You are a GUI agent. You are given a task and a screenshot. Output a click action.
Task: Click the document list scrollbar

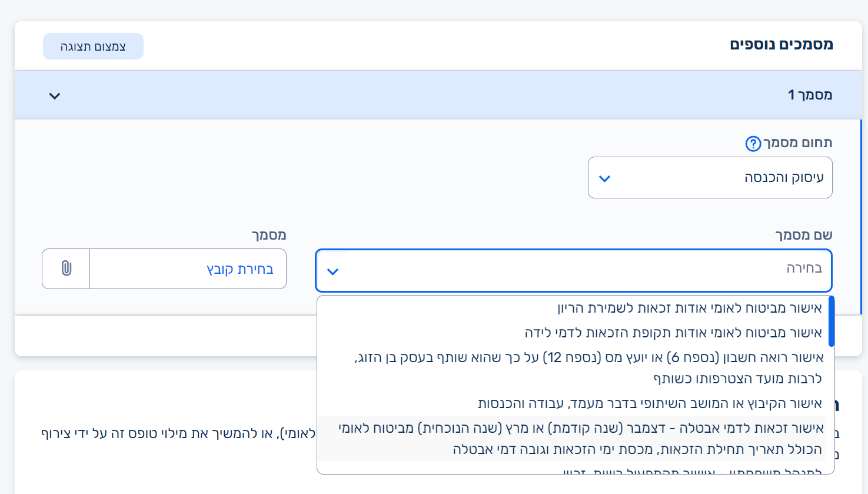[831, 321]
